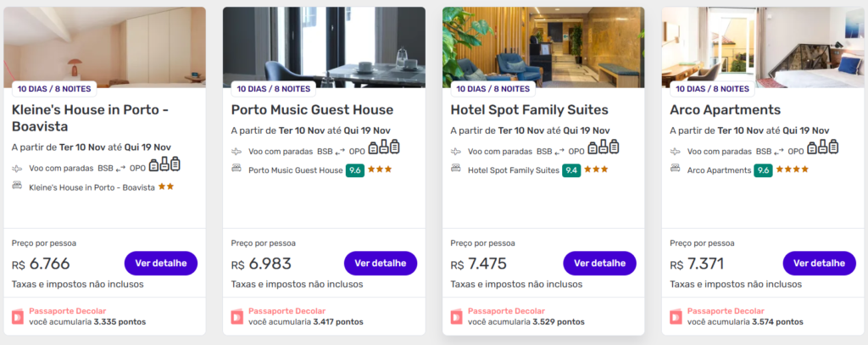Click the luggage icons on Hotel Spot Family Suites card
The width and height of the screenshot is (868, 345).
pyautogui.click(x=598, y=148)
